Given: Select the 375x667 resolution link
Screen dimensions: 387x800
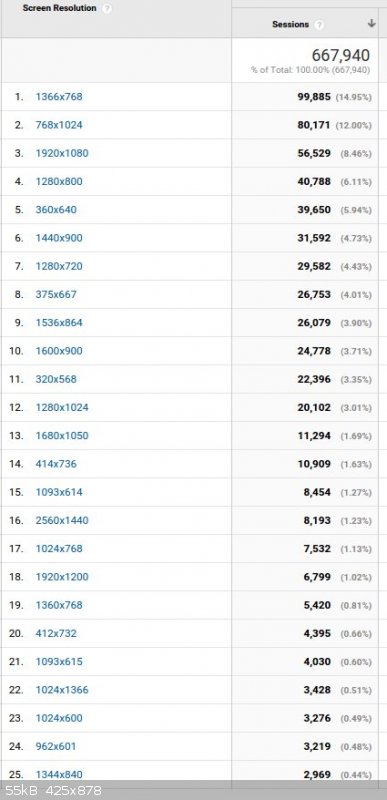Looking at the screenshot, I should click(x=56, y=294).
